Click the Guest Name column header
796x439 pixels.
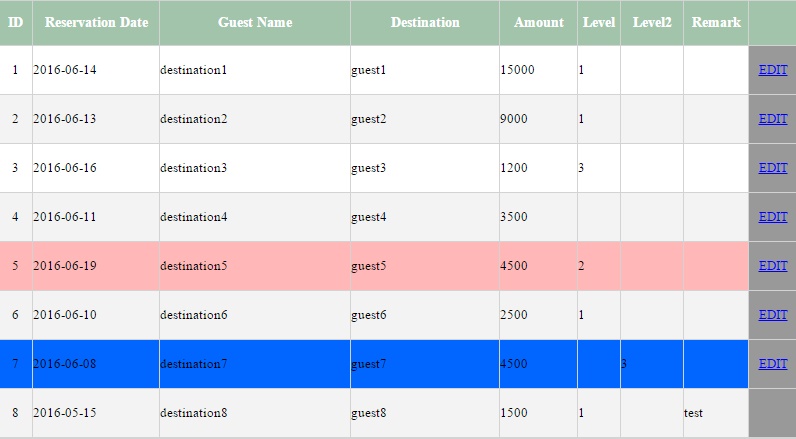click(255, 23)
